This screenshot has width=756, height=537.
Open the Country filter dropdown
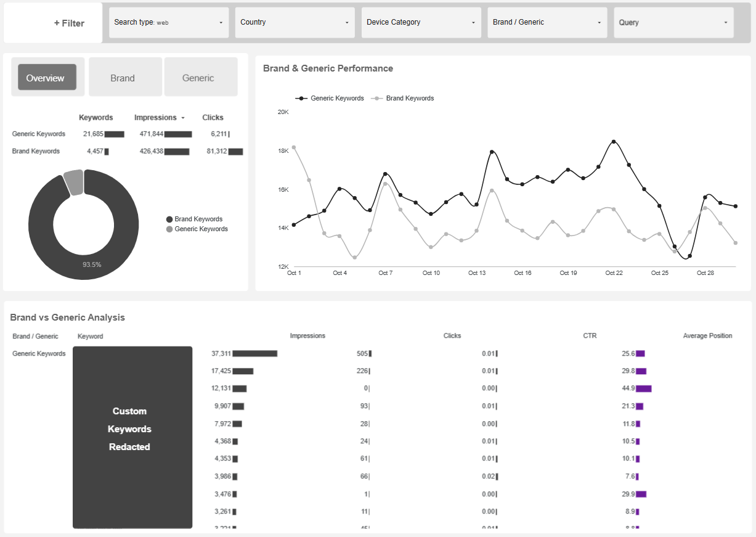tap(294, 22)
